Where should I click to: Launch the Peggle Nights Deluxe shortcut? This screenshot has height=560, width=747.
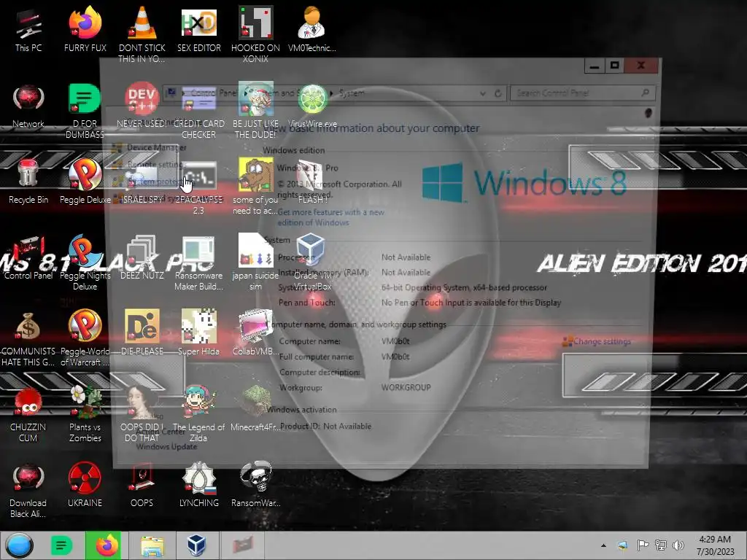click(85, 262)
